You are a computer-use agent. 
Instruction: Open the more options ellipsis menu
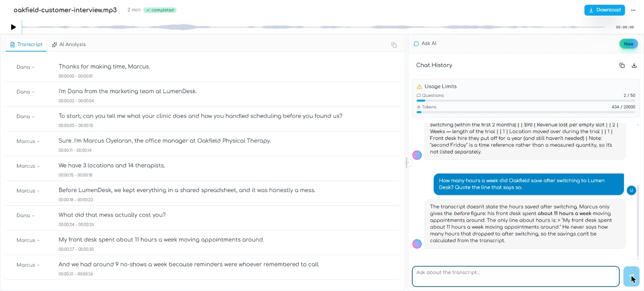633,10
